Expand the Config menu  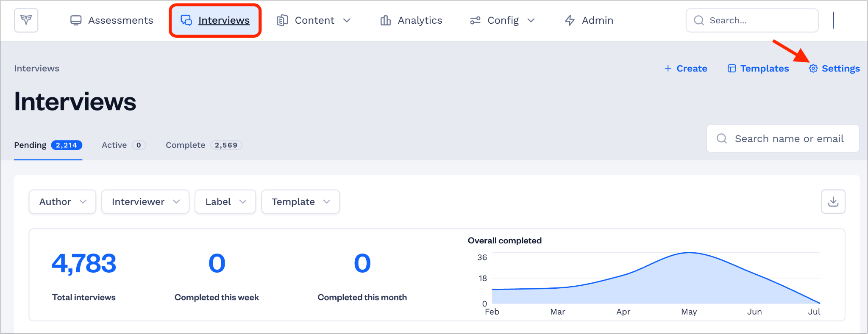pyautogui.click(x=503, y=20)
